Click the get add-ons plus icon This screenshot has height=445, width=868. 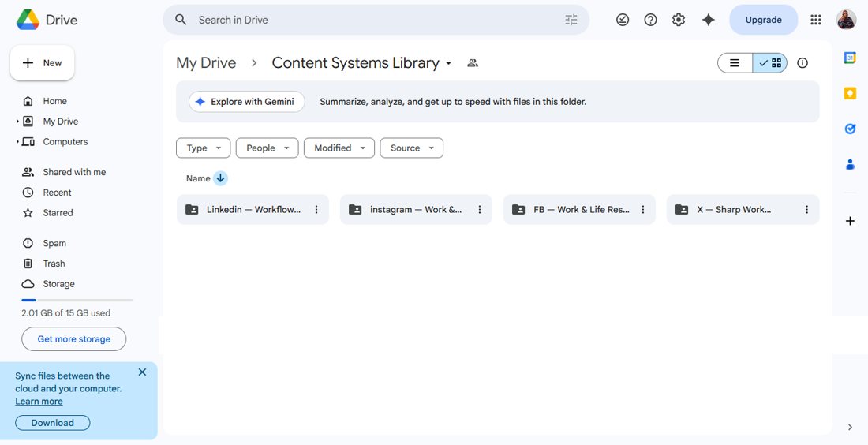[x=850, y=222]
